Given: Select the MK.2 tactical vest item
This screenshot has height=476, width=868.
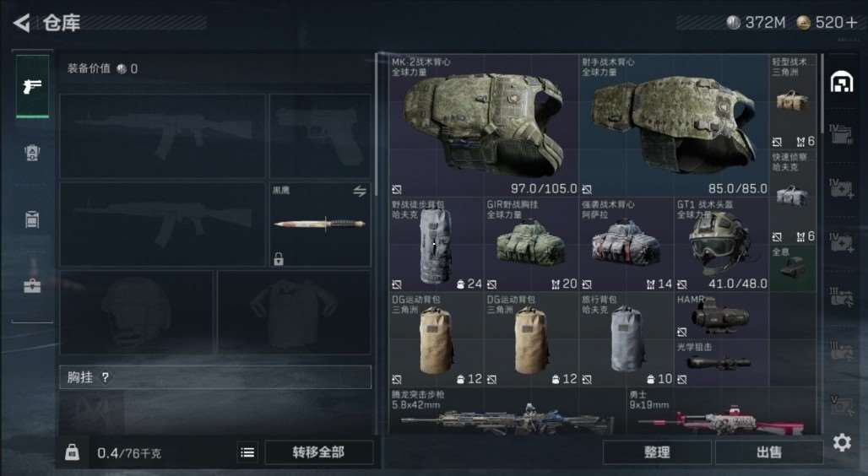Looking at the screenshot, I should click(x=484, y=125).
